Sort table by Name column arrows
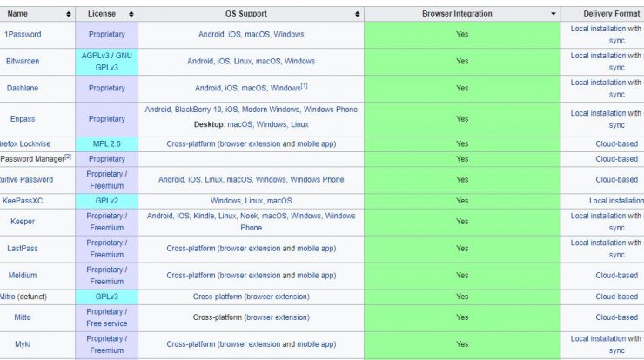Image resolution: width=644 pixels, height=360 pixels. pos(69,14)
